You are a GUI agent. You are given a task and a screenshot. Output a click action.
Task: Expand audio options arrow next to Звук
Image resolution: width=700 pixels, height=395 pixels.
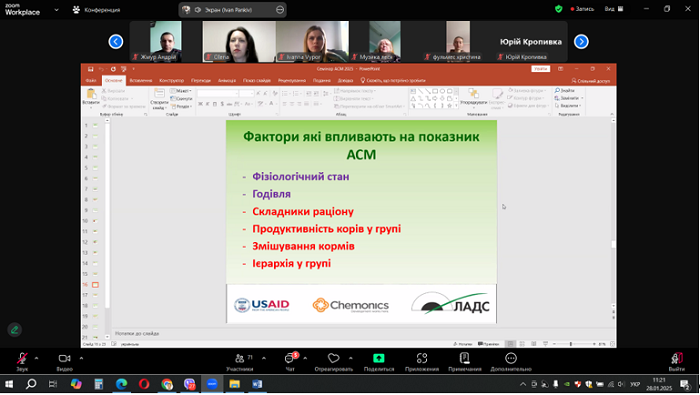(37, 358)
